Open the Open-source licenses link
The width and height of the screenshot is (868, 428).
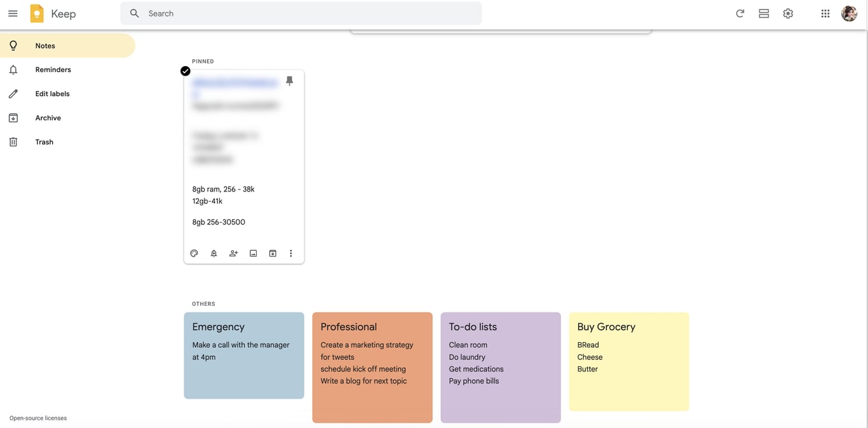pos(37,418)
